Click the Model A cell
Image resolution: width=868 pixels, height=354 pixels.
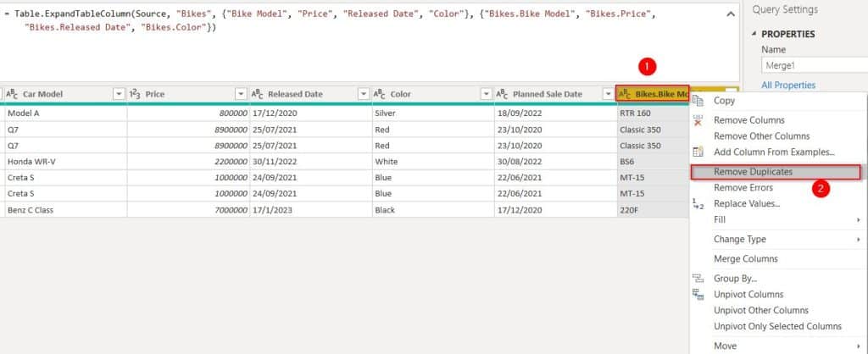point(65,113)
